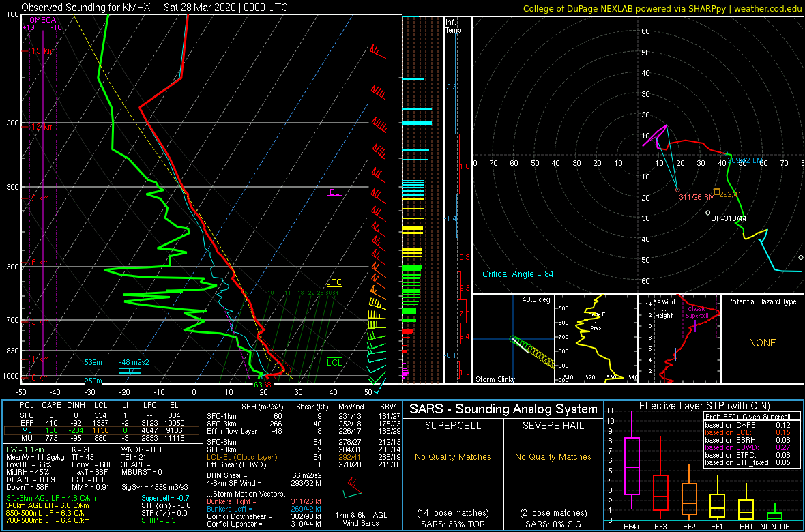
Task: Click the 'Critical Angle = 84' text
Action: coord(518,274)
